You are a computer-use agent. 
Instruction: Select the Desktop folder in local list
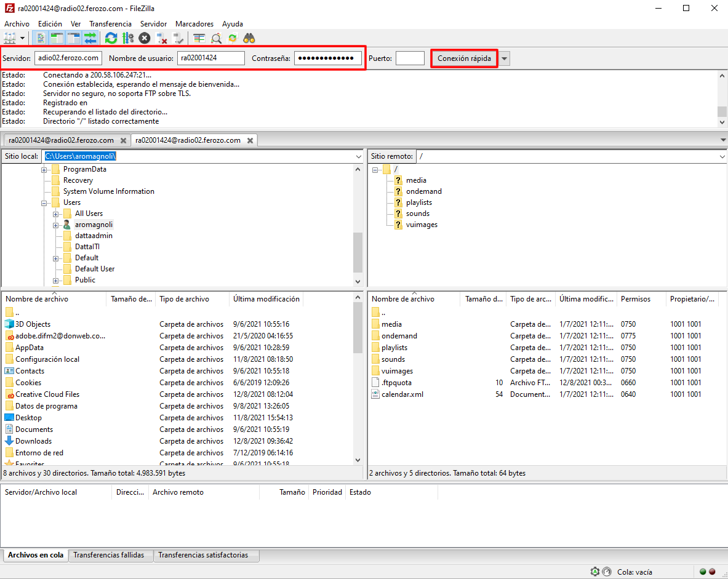28,418
